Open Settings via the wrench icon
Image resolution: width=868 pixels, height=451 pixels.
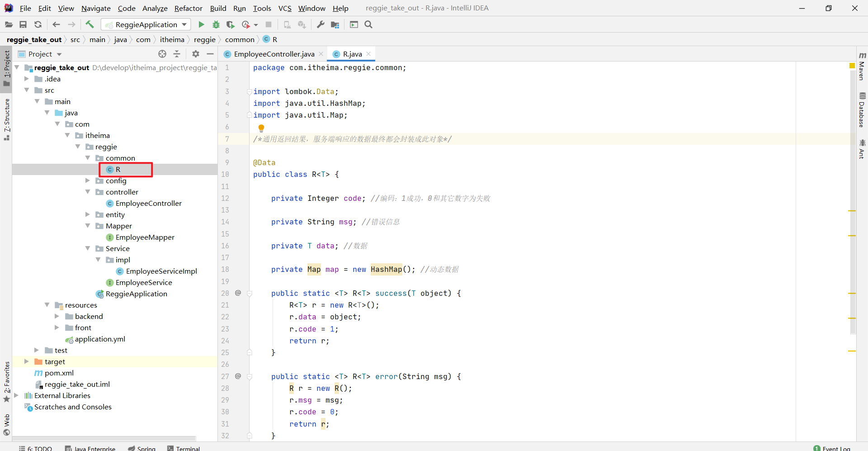point(321,24)
